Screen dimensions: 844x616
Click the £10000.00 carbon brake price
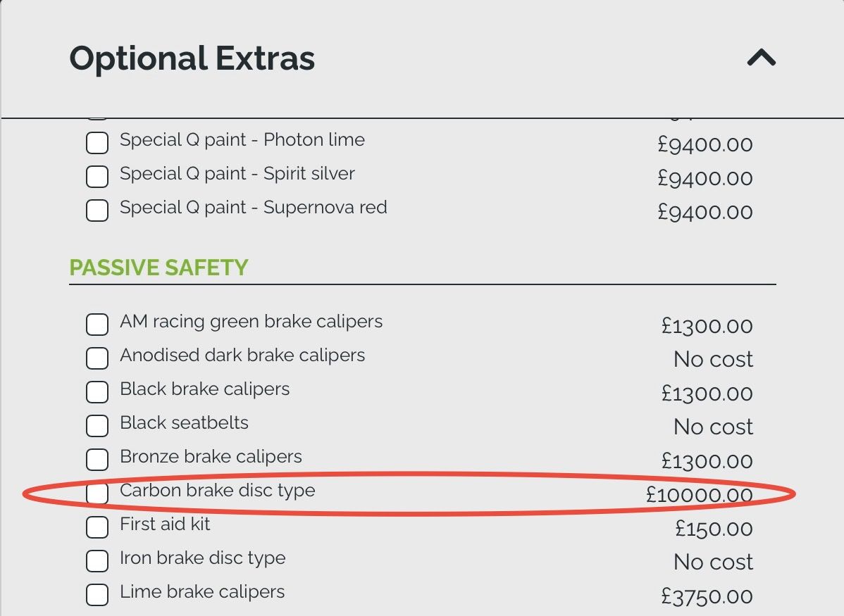pyautogui.click(x=699, y=495)
